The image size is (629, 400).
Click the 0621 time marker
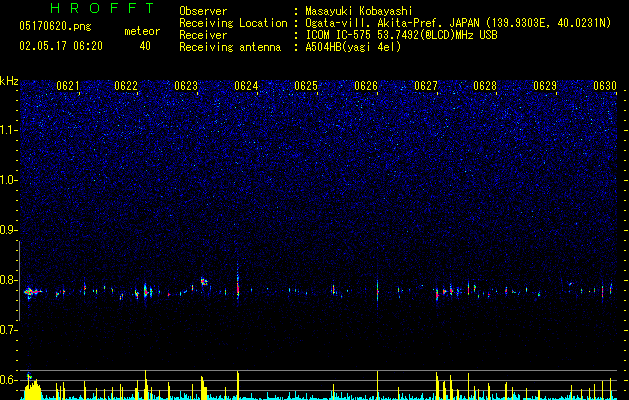(68, 86)
